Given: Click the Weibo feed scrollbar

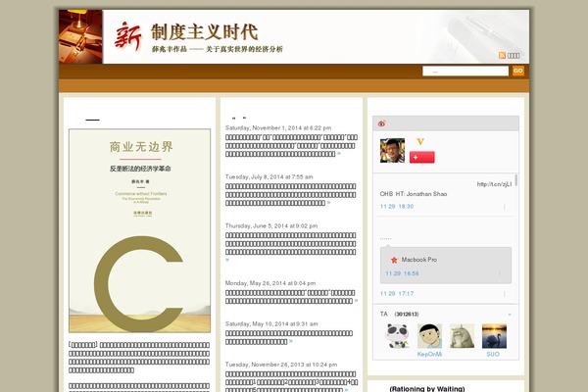Looking at the screenshot, I should coord(516,179).
